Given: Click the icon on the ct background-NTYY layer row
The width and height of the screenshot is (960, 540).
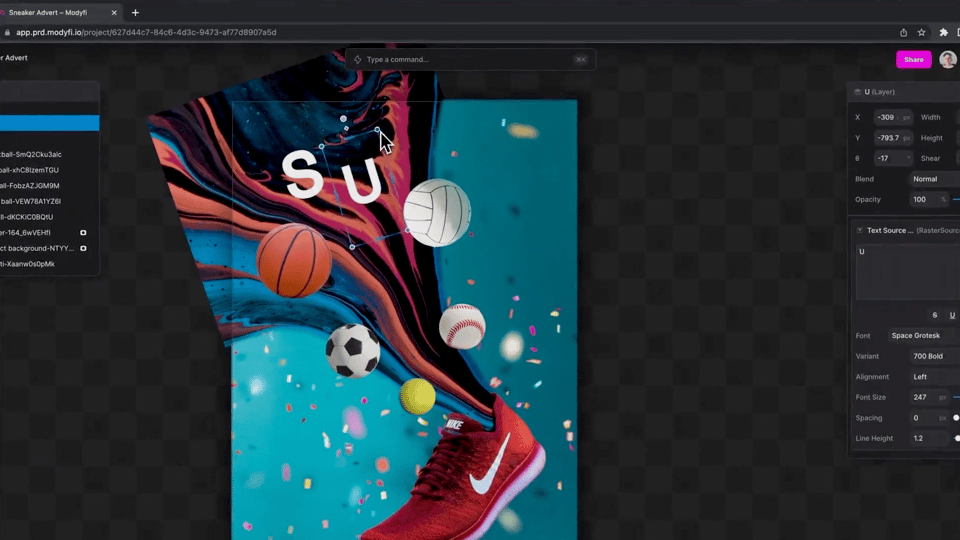Looking at the screenshot, I should (83, 248).
